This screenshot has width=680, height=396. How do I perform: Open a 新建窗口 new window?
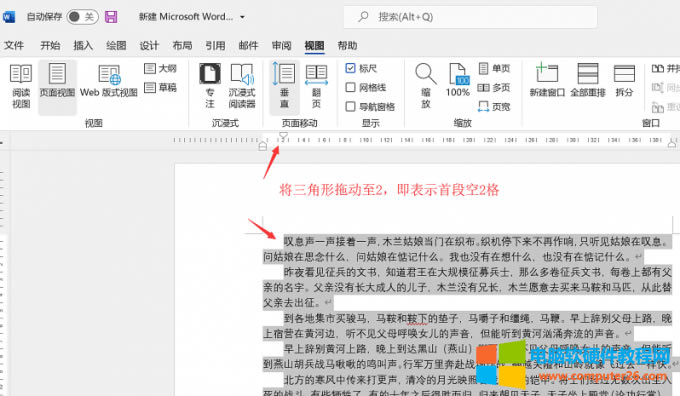tap(547, 80)
